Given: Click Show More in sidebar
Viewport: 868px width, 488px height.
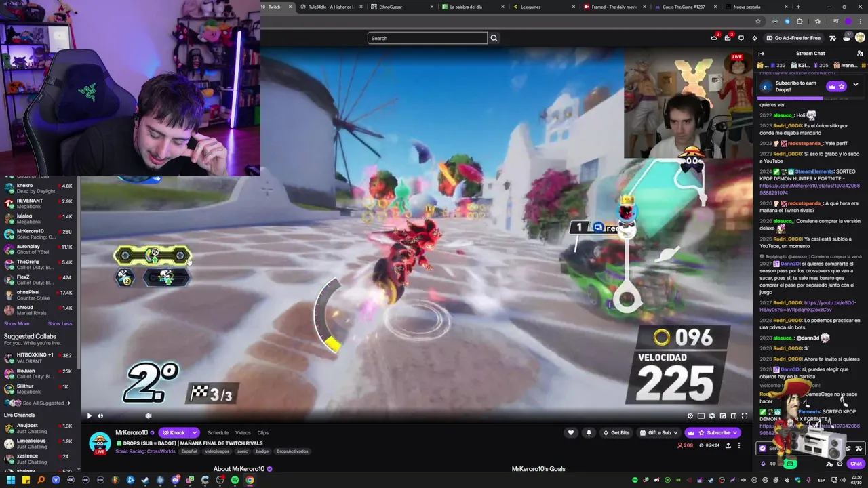Looking at the screenshot, I should coord(17,324).
